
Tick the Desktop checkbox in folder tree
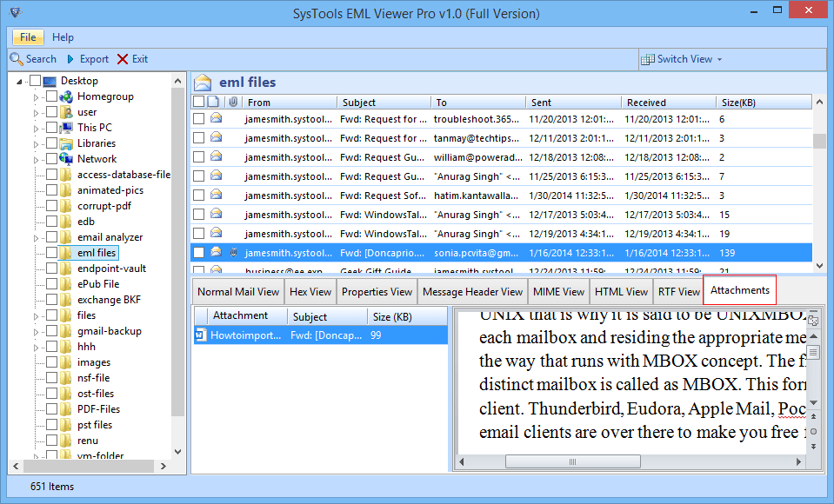point(35,81)
